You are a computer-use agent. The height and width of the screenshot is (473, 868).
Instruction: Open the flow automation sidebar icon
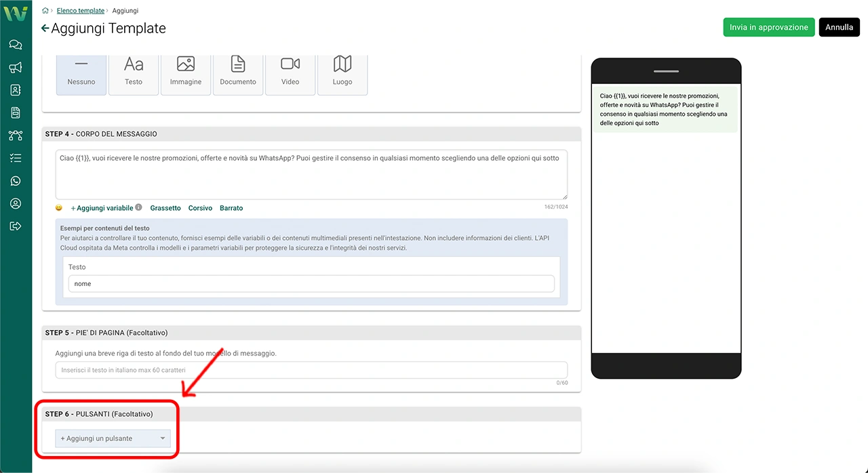pyautogui.click(x=16, y=136)
